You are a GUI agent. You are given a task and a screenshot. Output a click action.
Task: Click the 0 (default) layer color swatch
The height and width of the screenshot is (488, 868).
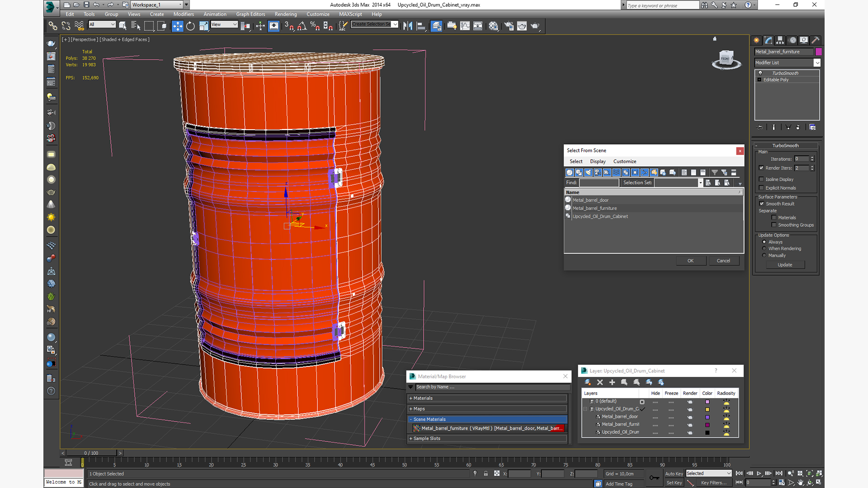708,402
